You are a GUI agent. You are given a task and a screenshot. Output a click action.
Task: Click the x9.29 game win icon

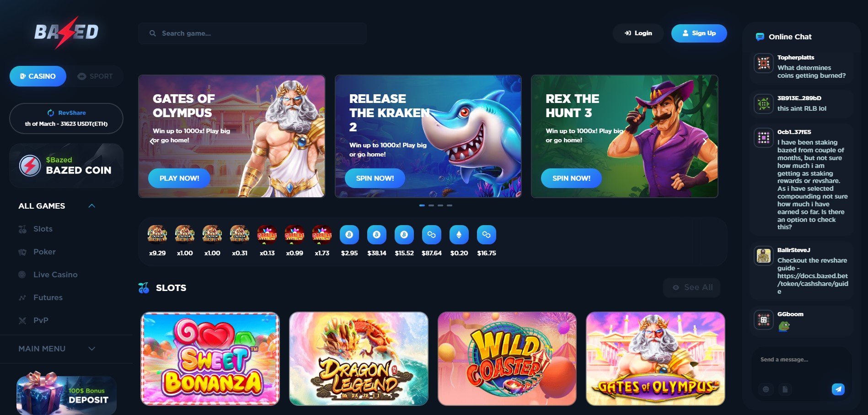157,234
